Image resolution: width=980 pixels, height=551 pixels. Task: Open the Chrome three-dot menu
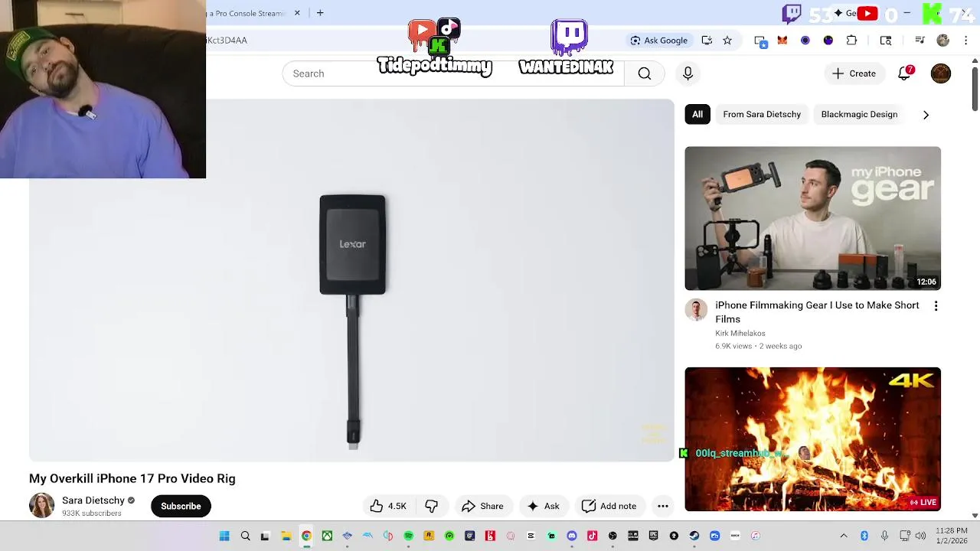point(964,41)
